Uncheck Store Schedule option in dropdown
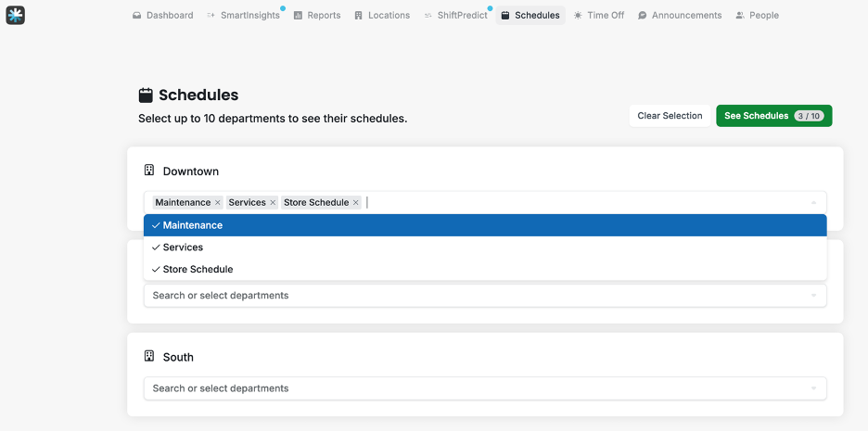Viewport: 868px width, 432px height. click(198, 270)
